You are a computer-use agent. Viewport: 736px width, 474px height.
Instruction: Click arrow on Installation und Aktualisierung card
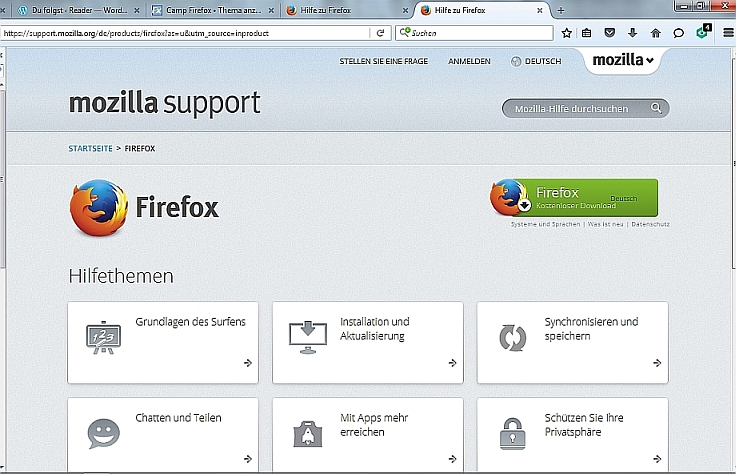(x=452, y=363)
